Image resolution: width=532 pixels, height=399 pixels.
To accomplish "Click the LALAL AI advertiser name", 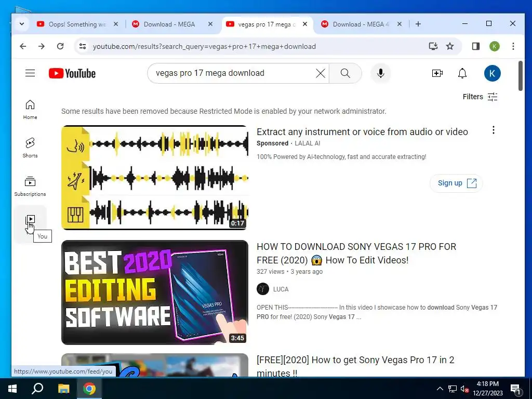I will [x=308, y=143].
